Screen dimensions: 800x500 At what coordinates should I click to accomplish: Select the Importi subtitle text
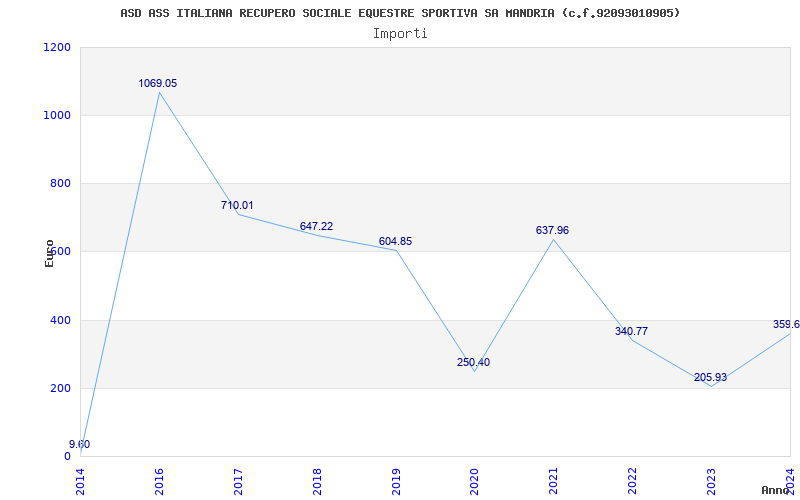pyautogui.click(x=400, y=34)
